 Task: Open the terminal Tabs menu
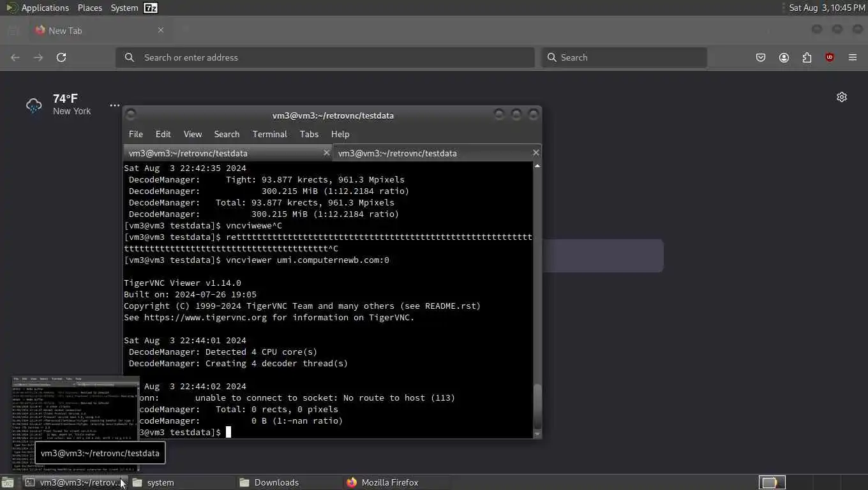[x=309, y=134]
